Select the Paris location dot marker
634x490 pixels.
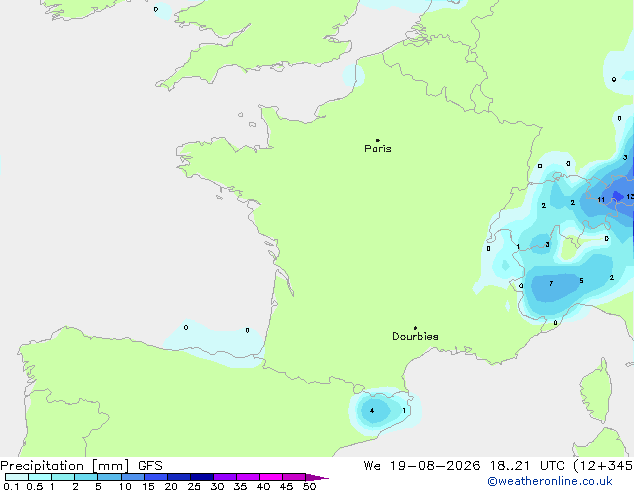[x=378, y=140]
